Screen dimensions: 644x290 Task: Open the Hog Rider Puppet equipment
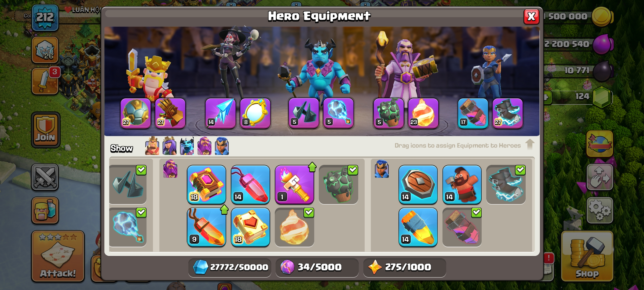[x=462, y=184]
